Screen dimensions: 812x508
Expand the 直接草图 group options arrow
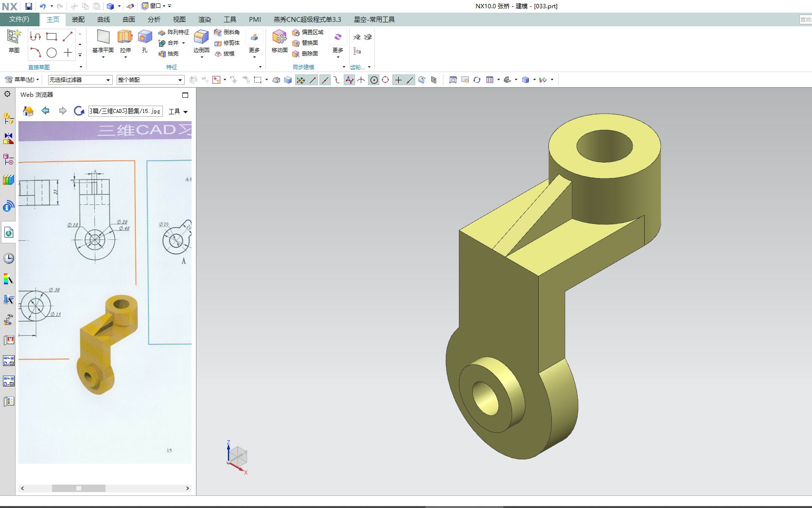[x=81, y=67]
